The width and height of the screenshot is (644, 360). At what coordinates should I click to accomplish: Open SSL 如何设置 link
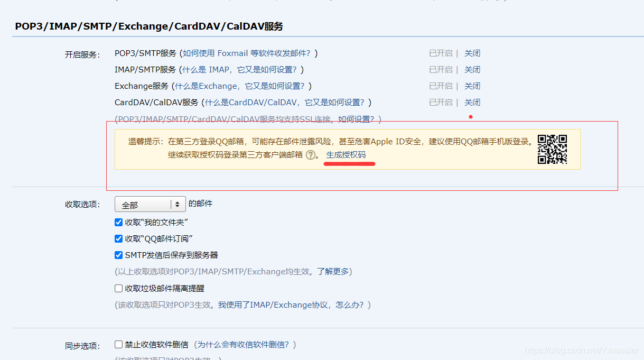click(357, 119)
